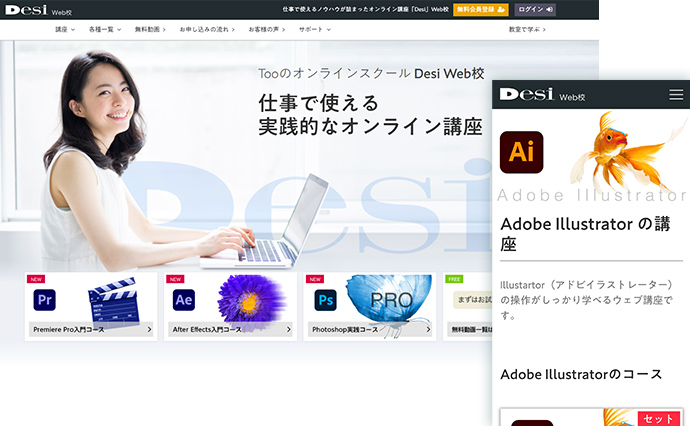Click the arrow on the Premiere Pro入門コース bar
This screenshot has height=426, width=690.
tap(149, 329)
